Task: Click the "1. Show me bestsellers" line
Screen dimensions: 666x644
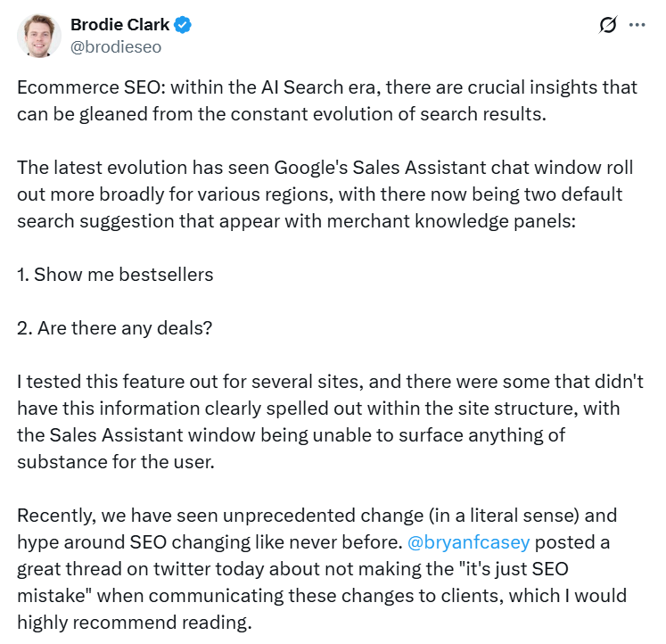Action: tap(115, 274)
